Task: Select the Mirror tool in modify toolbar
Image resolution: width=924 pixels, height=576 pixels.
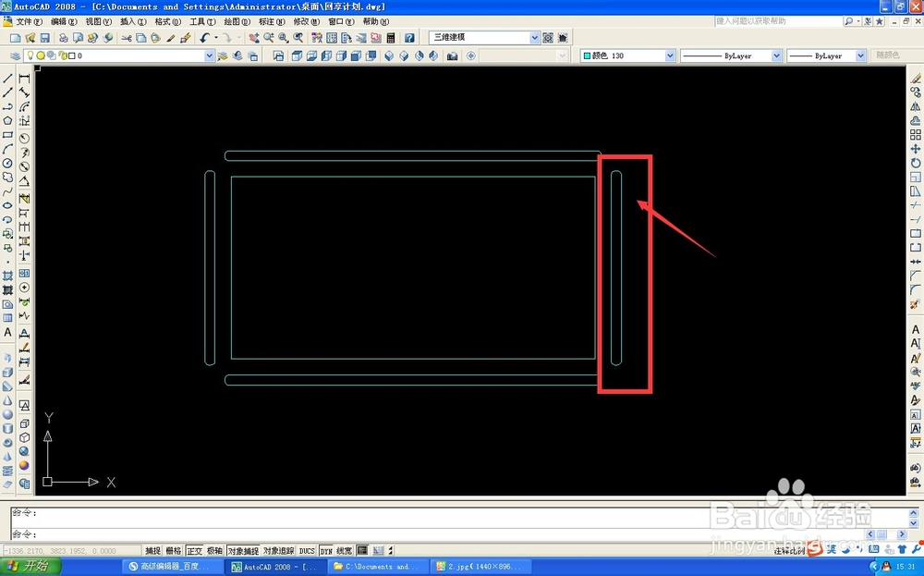Action: click(x=915, y=106)
